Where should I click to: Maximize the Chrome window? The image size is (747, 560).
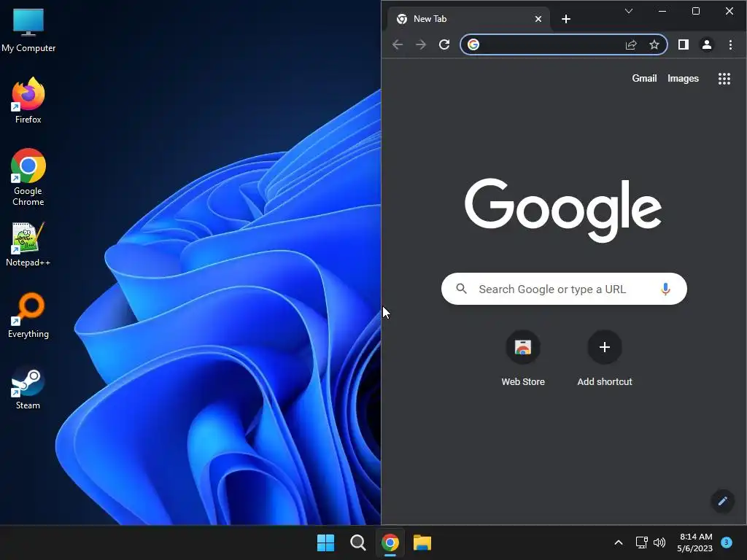[x=695, y=11]
